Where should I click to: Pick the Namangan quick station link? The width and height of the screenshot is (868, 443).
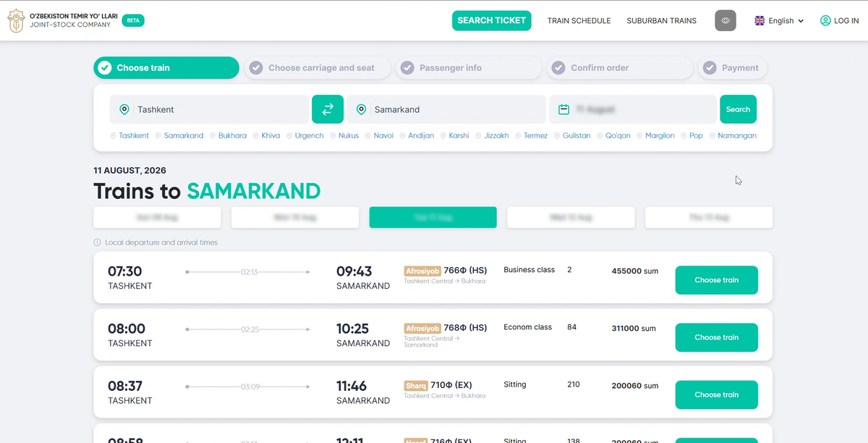point(737,135)
